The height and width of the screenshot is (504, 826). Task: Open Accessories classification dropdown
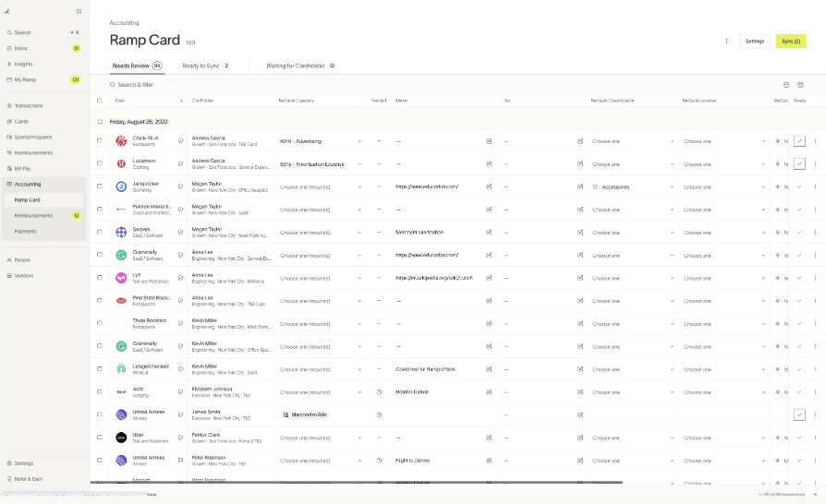pos(633,186)
